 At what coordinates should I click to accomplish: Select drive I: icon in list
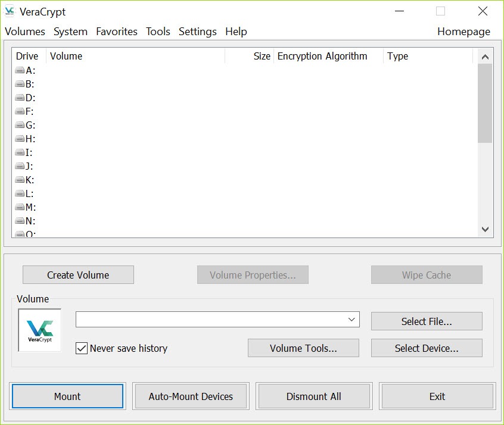pyautogui.click(x=20, y=152)
